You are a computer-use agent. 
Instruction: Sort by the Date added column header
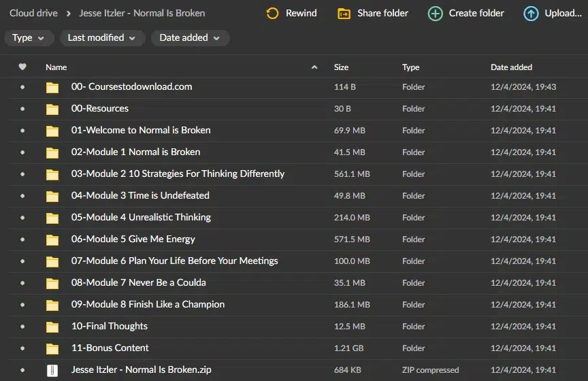pos(511,67)
